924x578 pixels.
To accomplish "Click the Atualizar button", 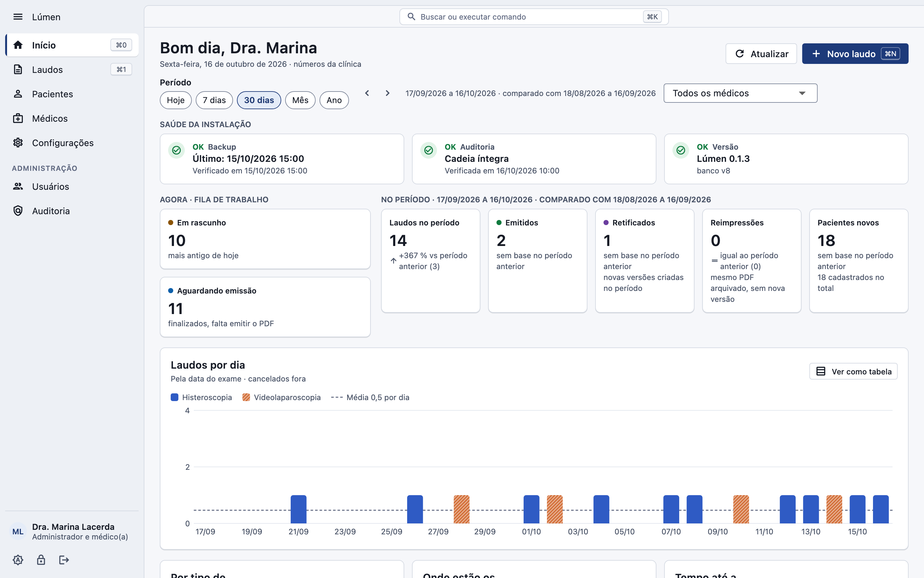I will 761,54.
